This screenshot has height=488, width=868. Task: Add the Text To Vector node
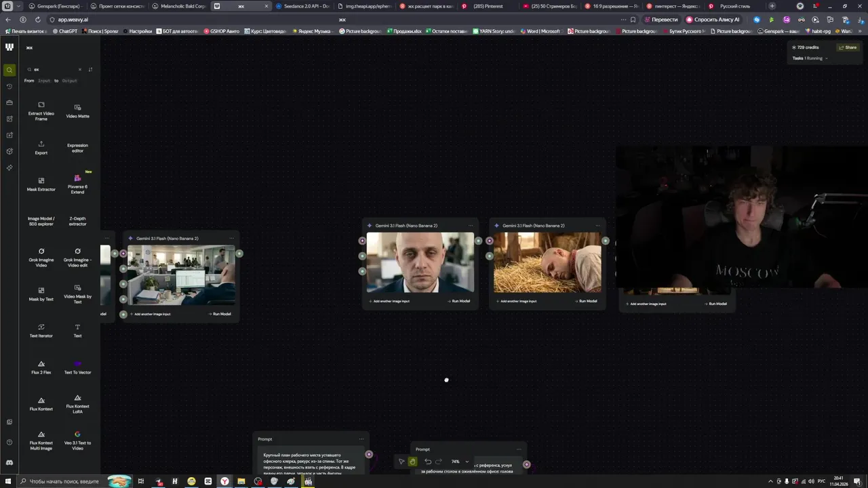point(77,367)
